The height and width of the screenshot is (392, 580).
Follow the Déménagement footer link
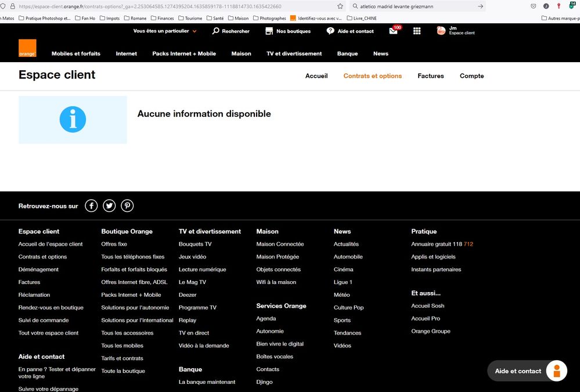pyautogui.click(x=38, y=269)
